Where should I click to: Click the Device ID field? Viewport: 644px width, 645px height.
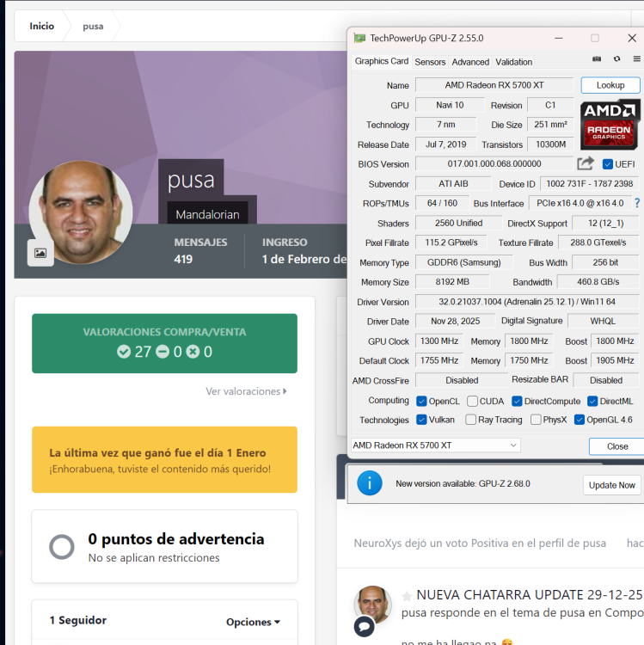pyautogui.click(x=589, y=183)
